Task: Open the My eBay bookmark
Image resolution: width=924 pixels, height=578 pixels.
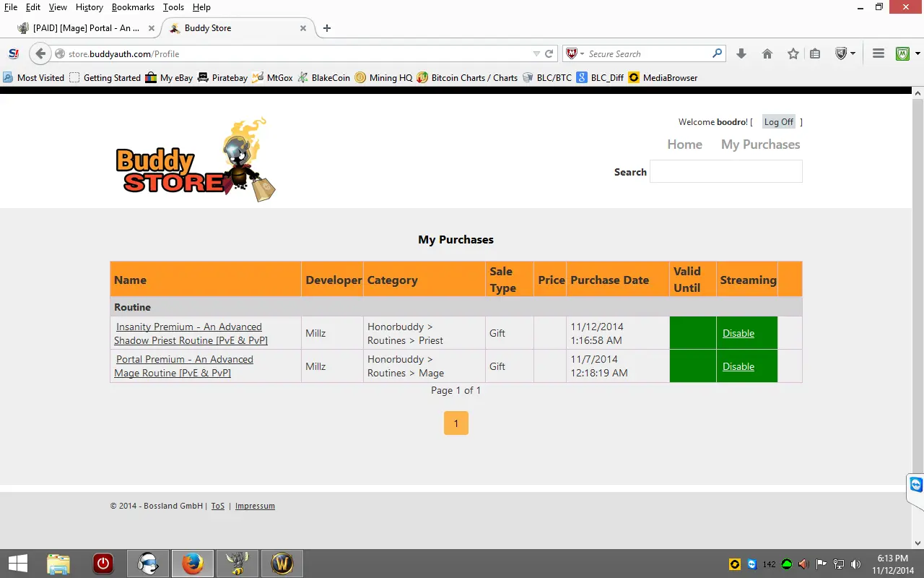Action: [x=169, y=78]
